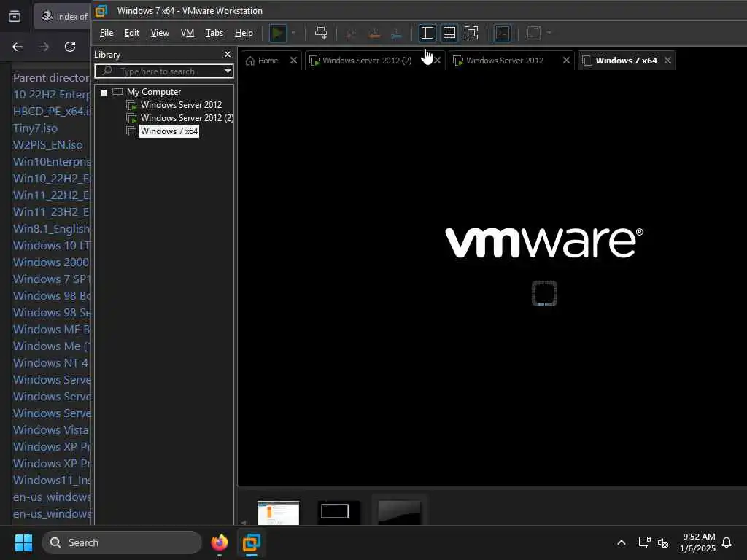The height and width of the screenshot is (560, 747).
Task: Switch to the Windows 7 x64 tab
Action: (626, 61)
